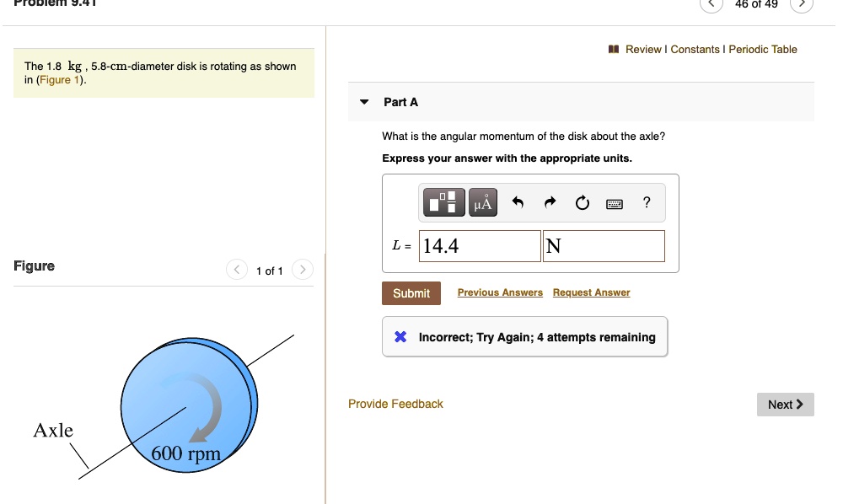Open the help question mark
This screenshot has width=843, height=504.
(x=647, y=202)
